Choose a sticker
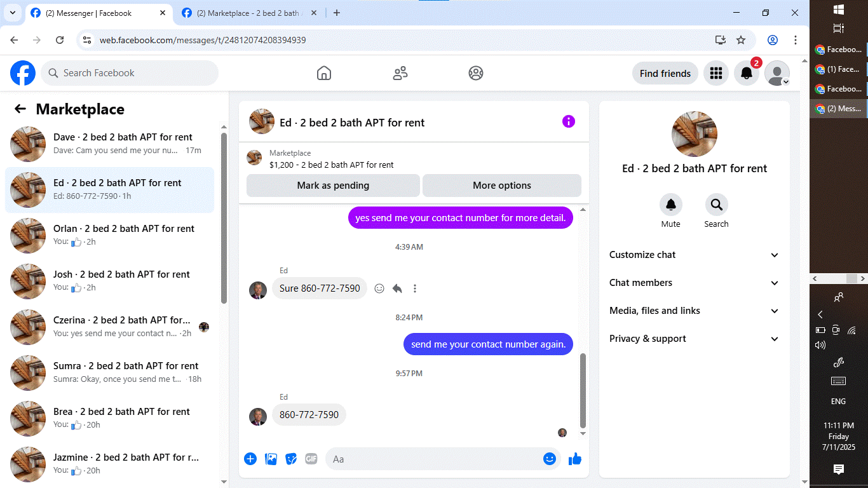Viewport: 868px width, 488px height. point(291,459)
